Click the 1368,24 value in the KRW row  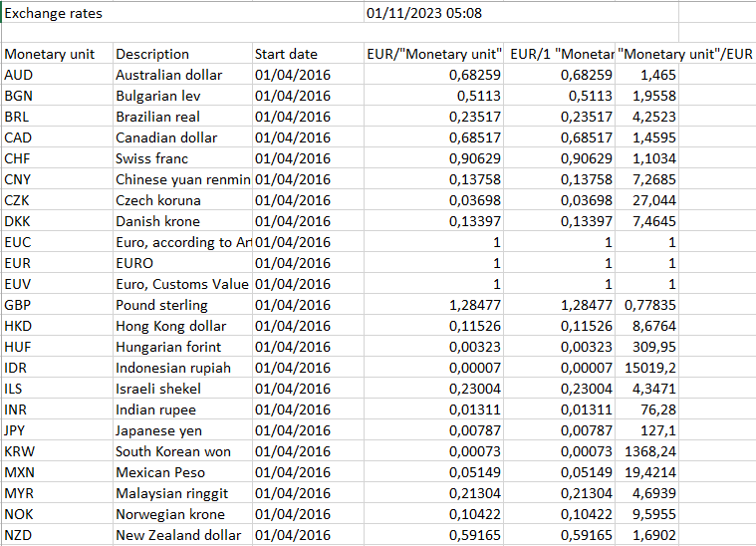tap(649, 451)
